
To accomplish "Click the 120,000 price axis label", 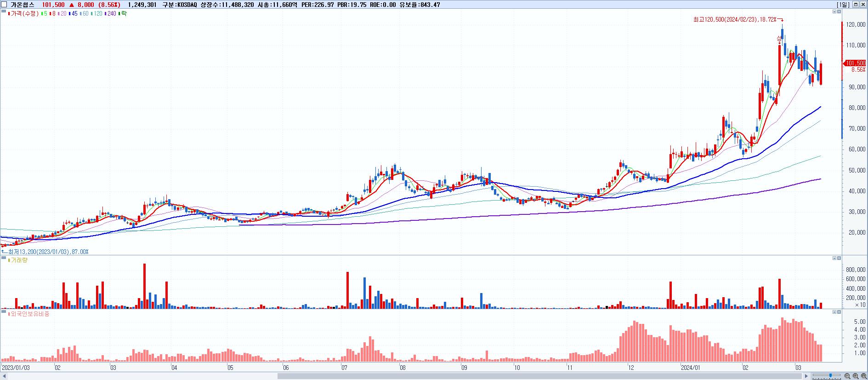I will [x=855, y=25].
